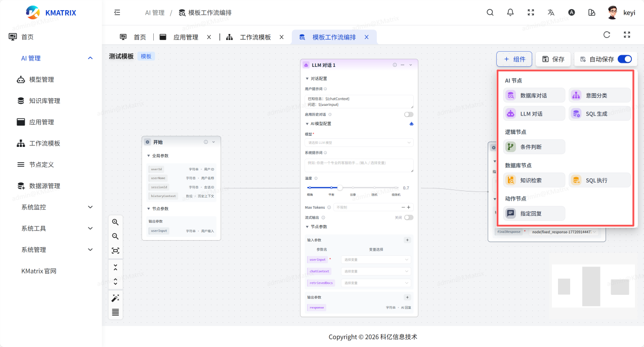Collapse the sidebar with the hamburger icon
Image resolution: width=644 pixels, height=347 pixels.
click(117, 13)
